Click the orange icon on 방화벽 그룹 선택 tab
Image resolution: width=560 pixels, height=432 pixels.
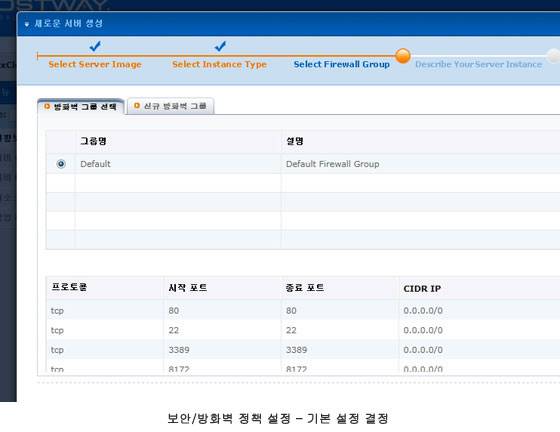coord(47,106)
